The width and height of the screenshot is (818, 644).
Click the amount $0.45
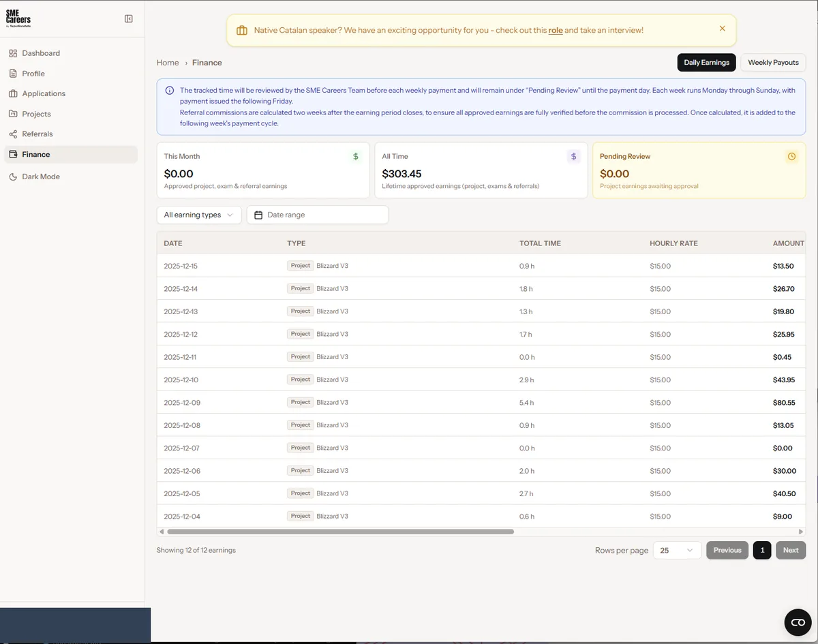click(x=782, y=357)
